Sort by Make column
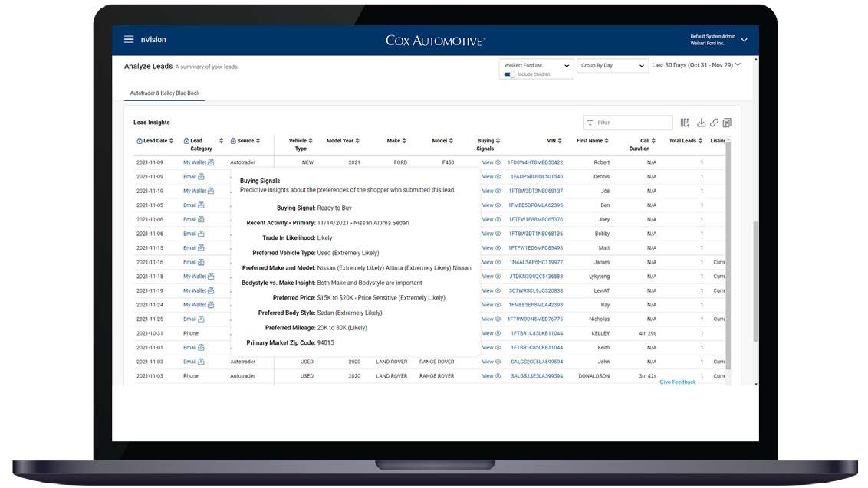This screenshot has height=488, width=868. (404, 141)
